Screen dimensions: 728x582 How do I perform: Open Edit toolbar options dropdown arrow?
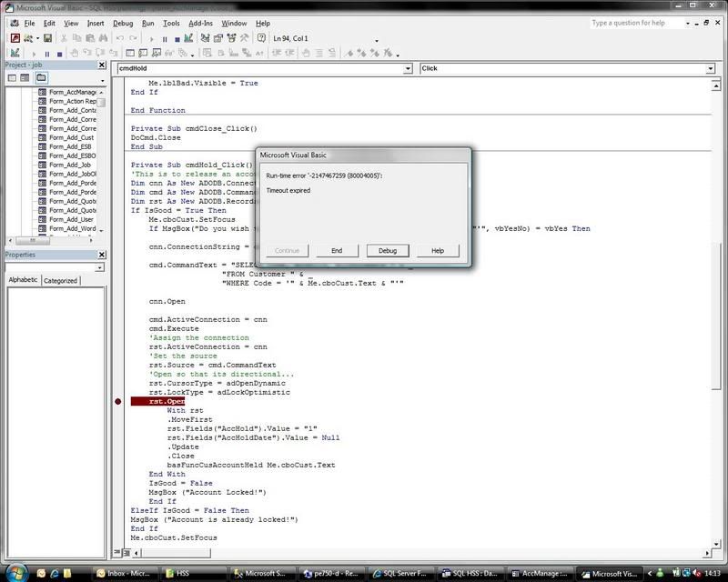coord(398,55)
